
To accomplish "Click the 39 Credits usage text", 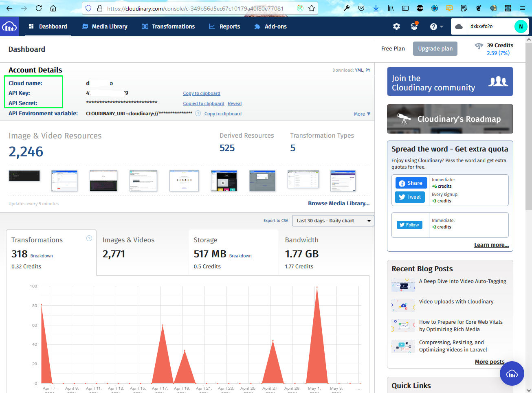I will [500, 45].
